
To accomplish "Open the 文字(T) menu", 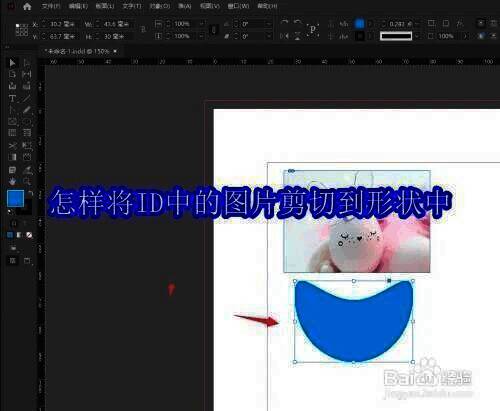I will point(132,6).
